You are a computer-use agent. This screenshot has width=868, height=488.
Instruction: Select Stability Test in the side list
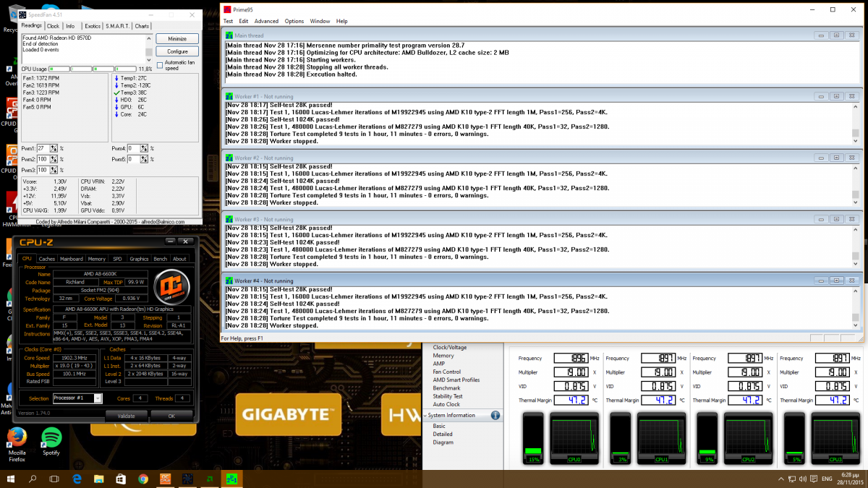[x=448, y=396]
